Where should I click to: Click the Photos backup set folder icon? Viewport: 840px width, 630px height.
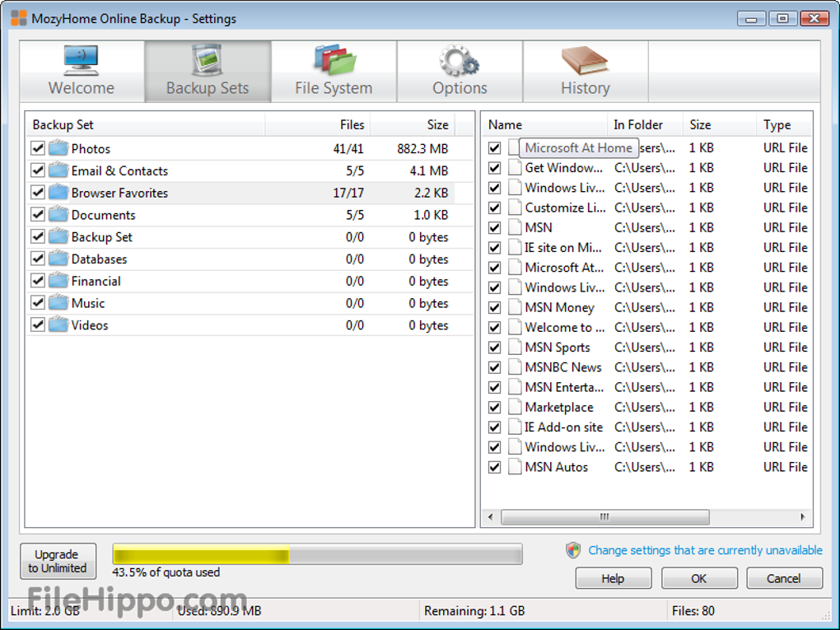[58, 148]
